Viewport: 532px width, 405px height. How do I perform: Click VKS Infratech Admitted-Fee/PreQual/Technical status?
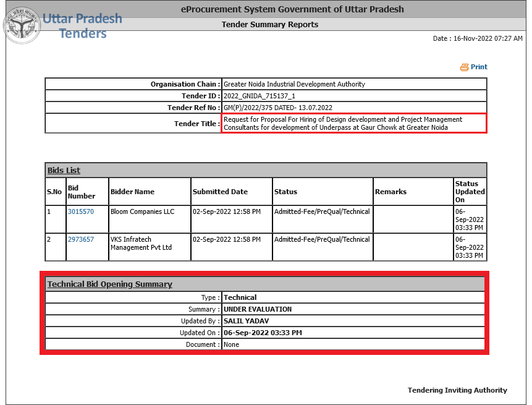pos(322,239)
